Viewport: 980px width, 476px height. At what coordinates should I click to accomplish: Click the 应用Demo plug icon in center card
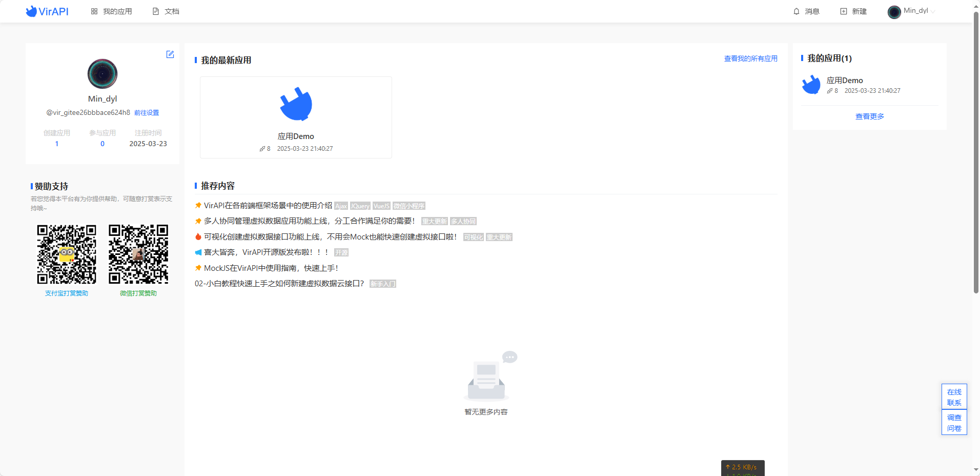click(296, 104)
